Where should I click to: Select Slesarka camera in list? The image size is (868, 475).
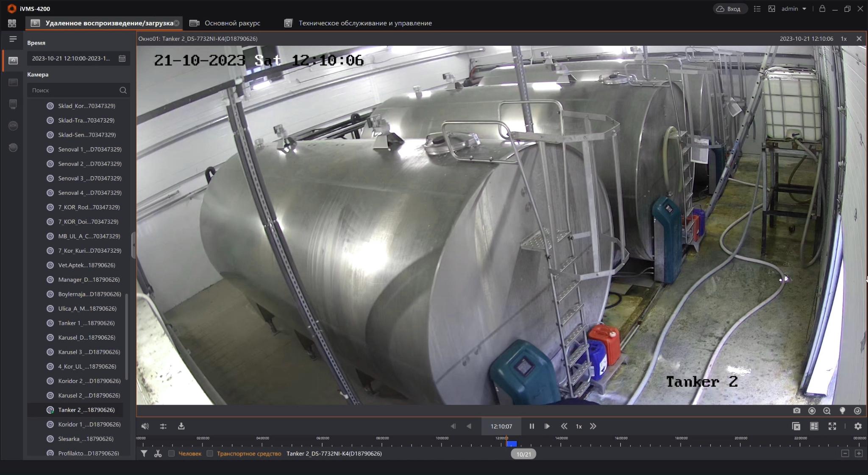point(86,439)
